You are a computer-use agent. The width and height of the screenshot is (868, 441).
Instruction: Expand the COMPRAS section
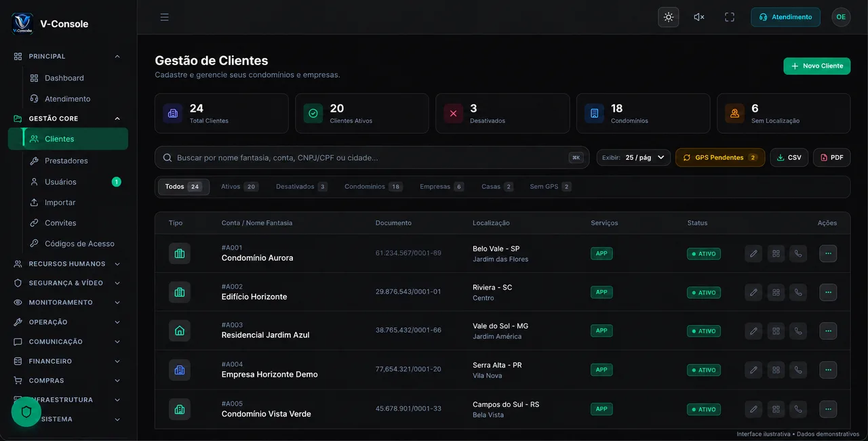click(68, 381)
